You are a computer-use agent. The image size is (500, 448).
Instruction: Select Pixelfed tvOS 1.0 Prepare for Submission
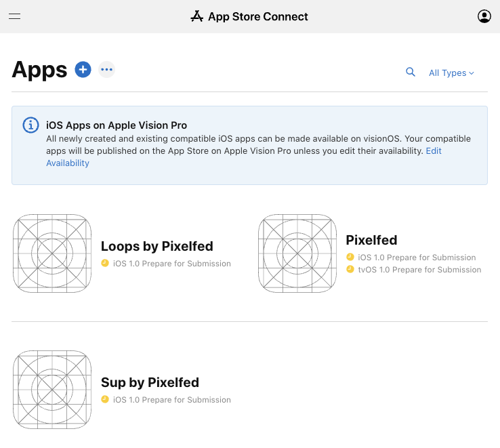point(413,270)
